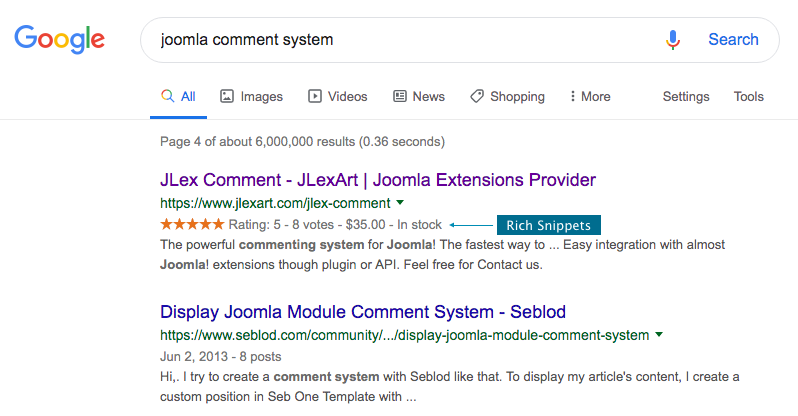Open search Settings
798x416 pixels.
click(686, 97)
